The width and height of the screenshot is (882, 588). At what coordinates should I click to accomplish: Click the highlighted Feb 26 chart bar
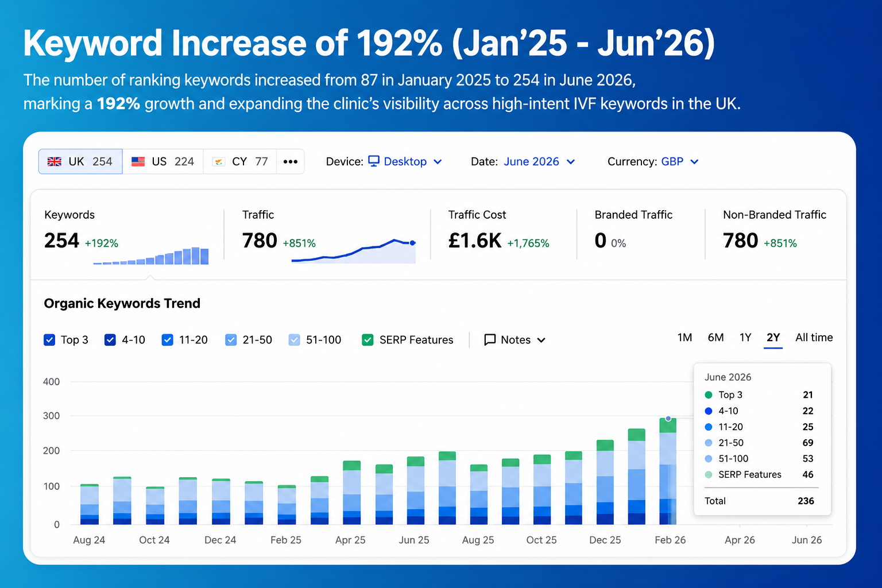click(x=668, y=471)
